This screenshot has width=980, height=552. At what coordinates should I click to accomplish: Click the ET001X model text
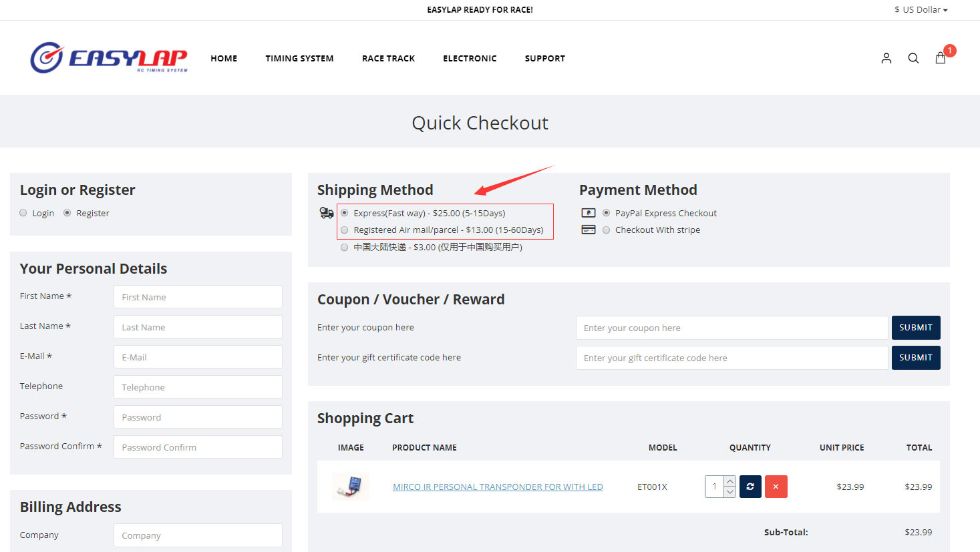[x=653, y=487]
